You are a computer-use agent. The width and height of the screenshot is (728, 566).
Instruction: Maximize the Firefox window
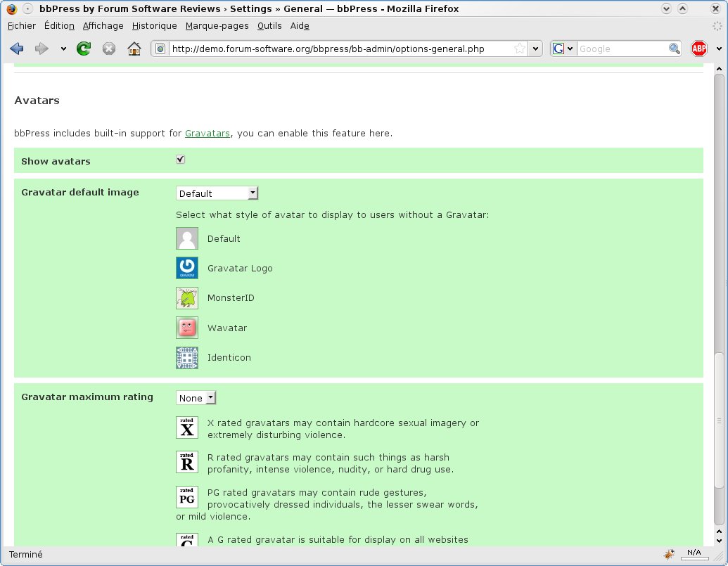[x=682, y=8]
